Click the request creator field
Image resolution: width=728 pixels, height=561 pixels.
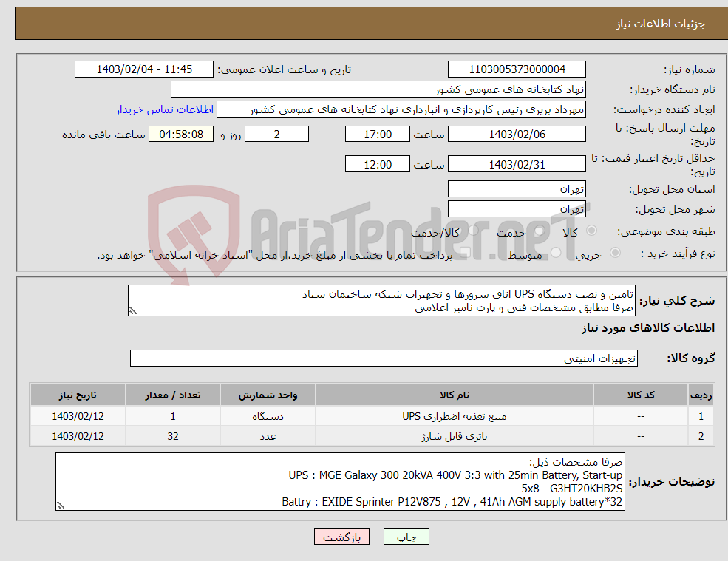click(401, 109)
